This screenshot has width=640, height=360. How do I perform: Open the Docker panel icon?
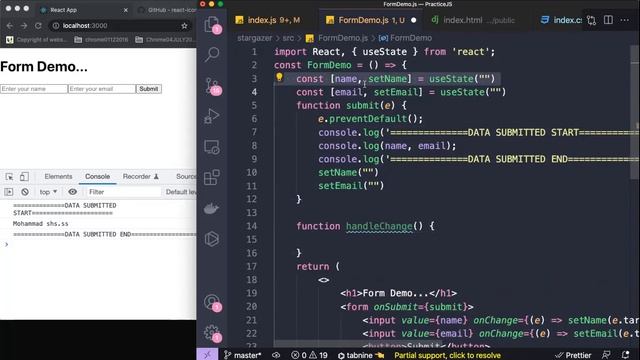(211, 209)
